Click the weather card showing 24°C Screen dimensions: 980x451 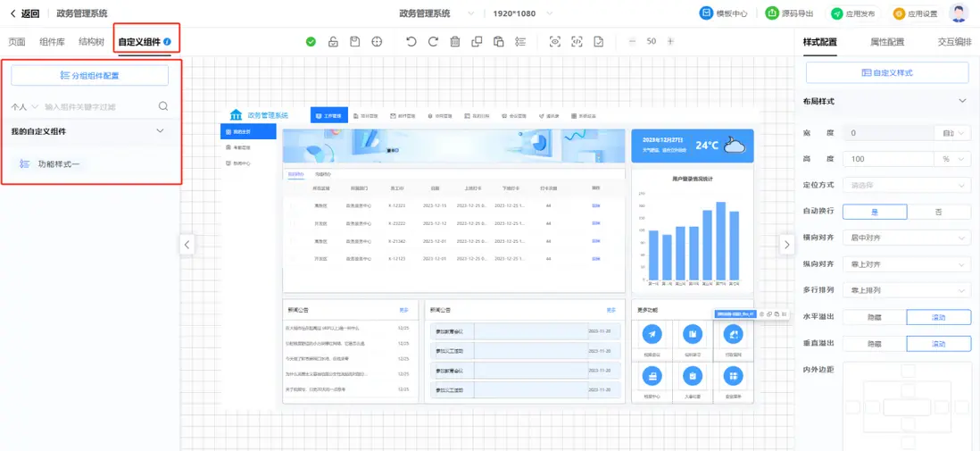[693, 146]
